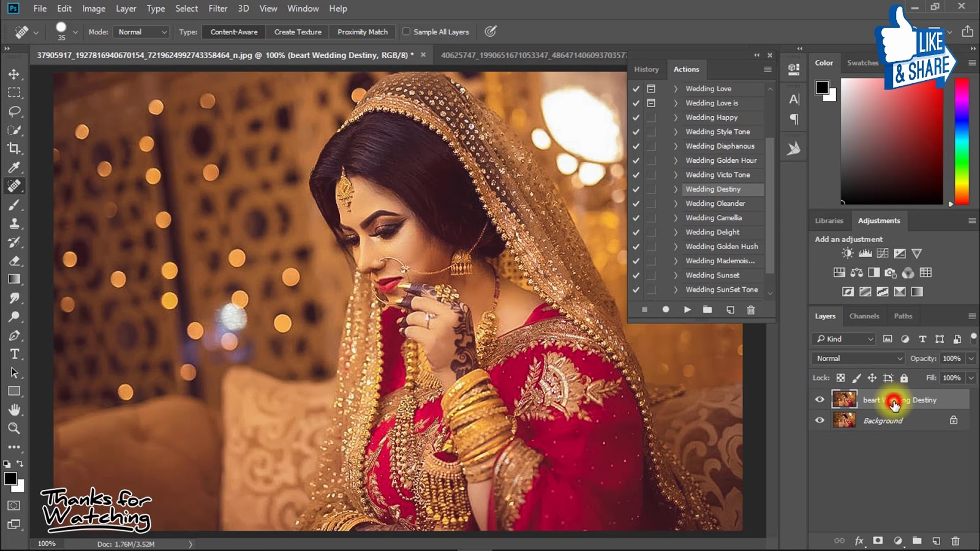Add Brightness/Contrast adjustment
Image resolution: width=980 pixels, height=551 pixels.
point(848,253)
